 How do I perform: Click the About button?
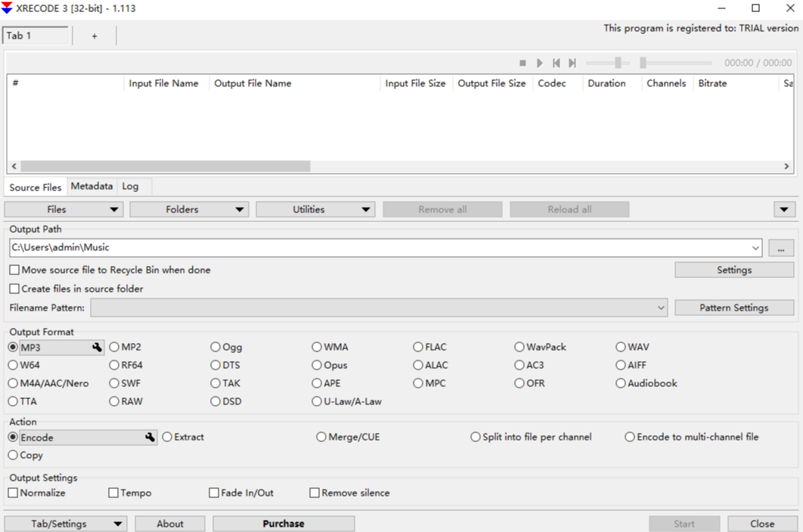pyautogui.click(x=170, y=524)
